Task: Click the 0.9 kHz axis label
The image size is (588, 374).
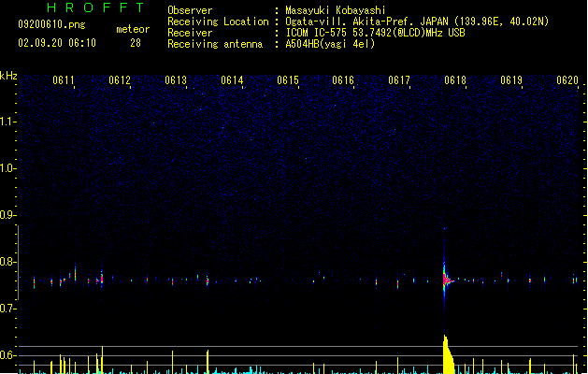Action: [x=7, y=215]
